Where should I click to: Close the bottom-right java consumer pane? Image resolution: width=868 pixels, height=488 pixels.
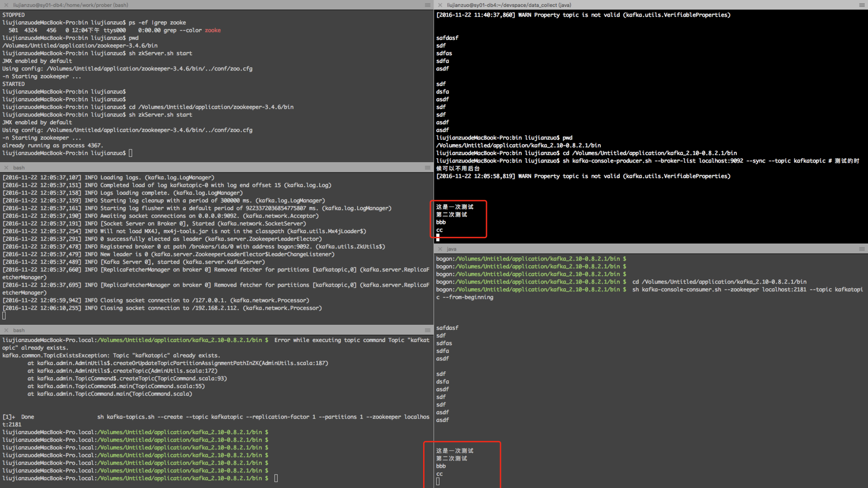(x=440, y=249)
